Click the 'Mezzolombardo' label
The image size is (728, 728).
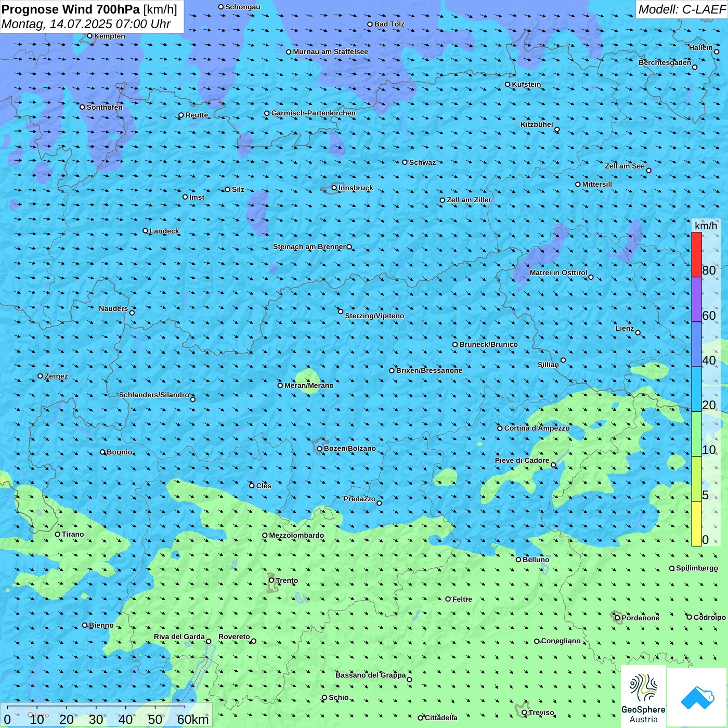pos(296,535)
